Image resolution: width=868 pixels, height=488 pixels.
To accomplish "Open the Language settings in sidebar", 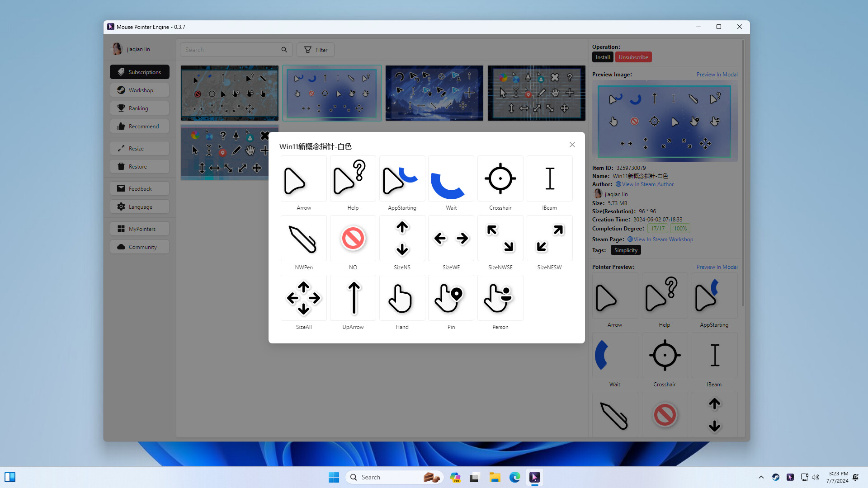I will point(139,206).
